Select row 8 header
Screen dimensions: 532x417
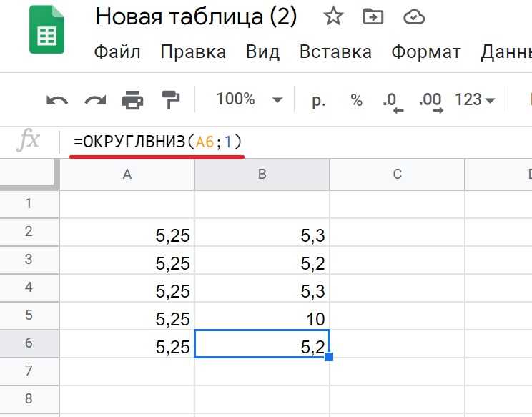click(29, 398)
